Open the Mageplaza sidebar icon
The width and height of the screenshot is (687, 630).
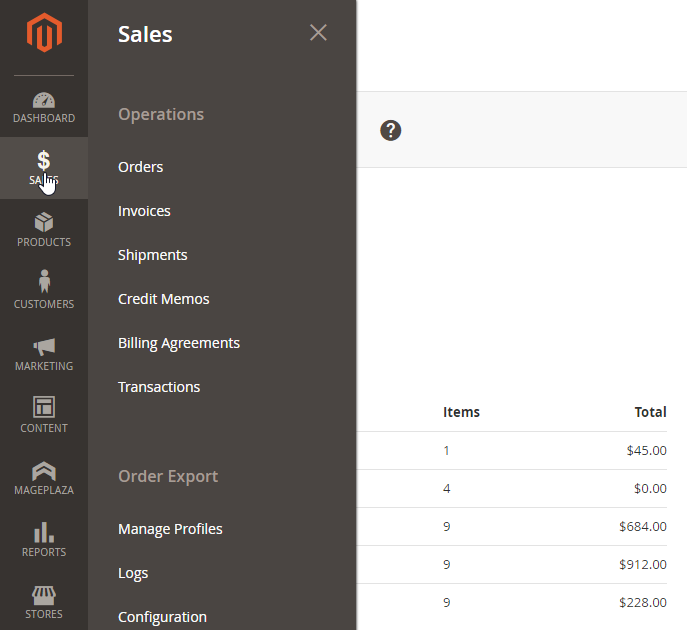44,470
